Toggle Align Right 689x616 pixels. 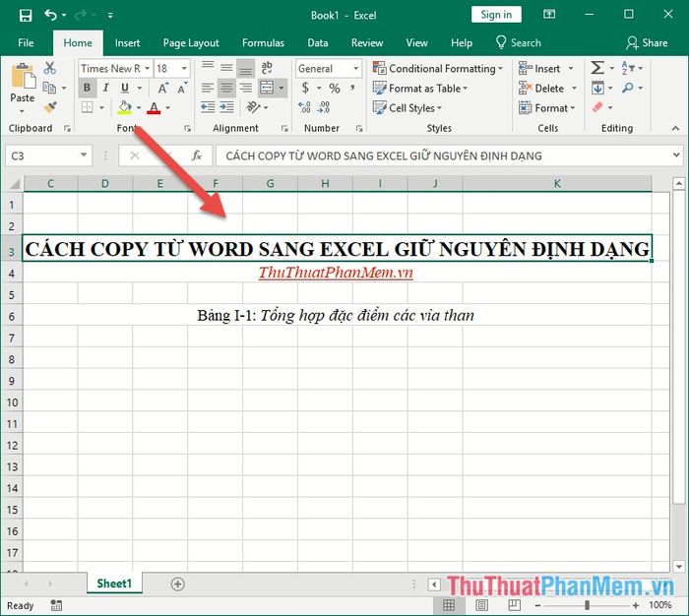(246, 88)
